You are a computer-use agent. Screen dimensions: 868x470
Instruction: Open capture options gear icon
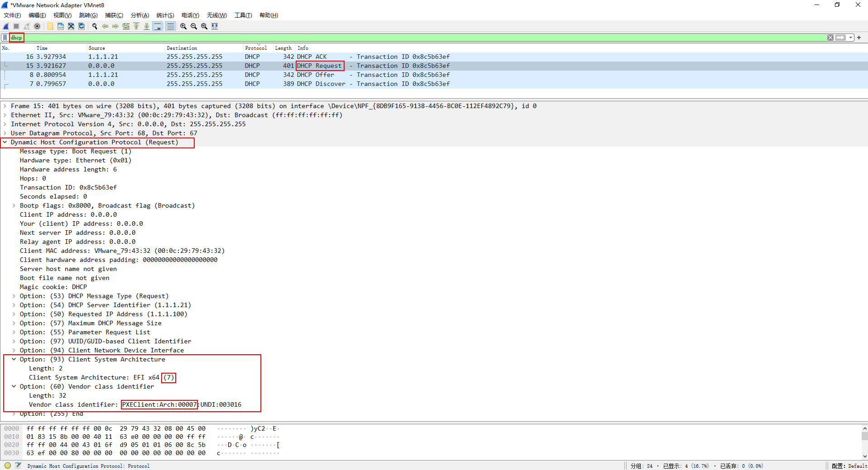37,26
